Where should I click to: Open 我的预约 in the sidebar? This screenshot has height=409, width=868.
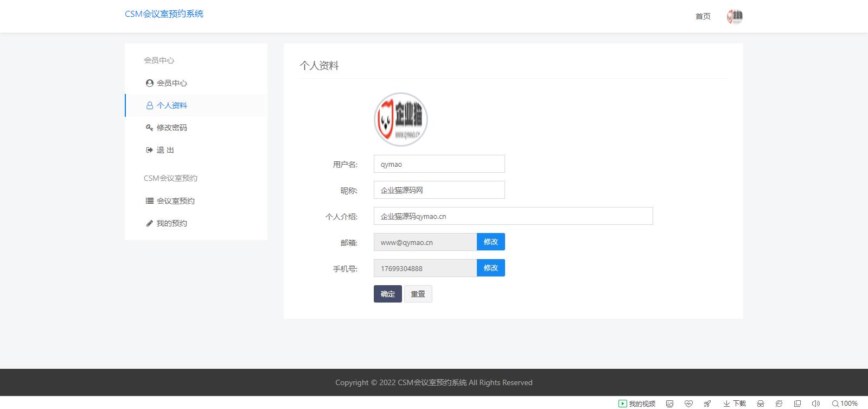[196, 223]
